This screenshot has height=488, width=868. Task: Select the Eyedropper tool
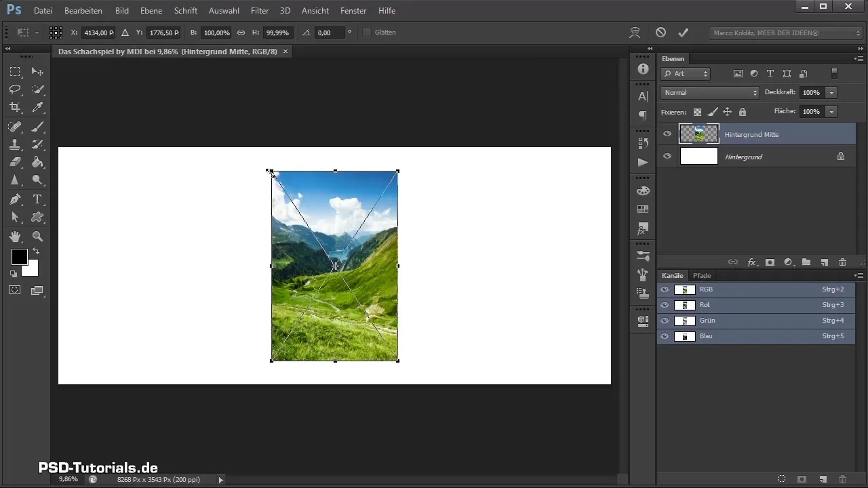coord(37,107)
